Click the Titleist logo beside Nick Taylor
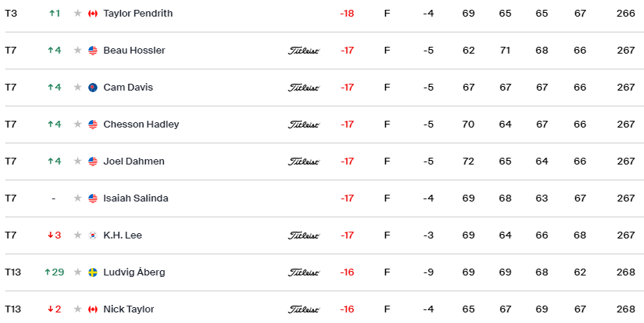This screenshot has width=644, height=323. pyautogui.click(x=304, y=309)
